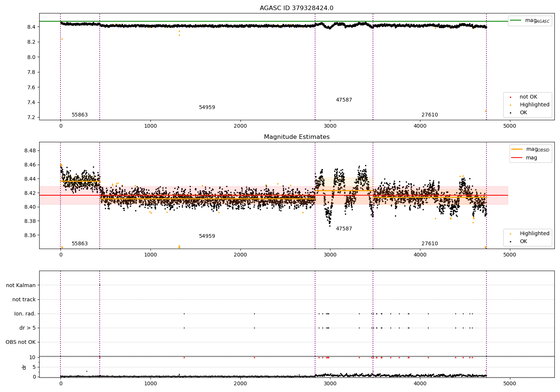Click the "8.42" y-axis tick label
The width and height of the screenshot is (560, 392).
tap(30, 193)
